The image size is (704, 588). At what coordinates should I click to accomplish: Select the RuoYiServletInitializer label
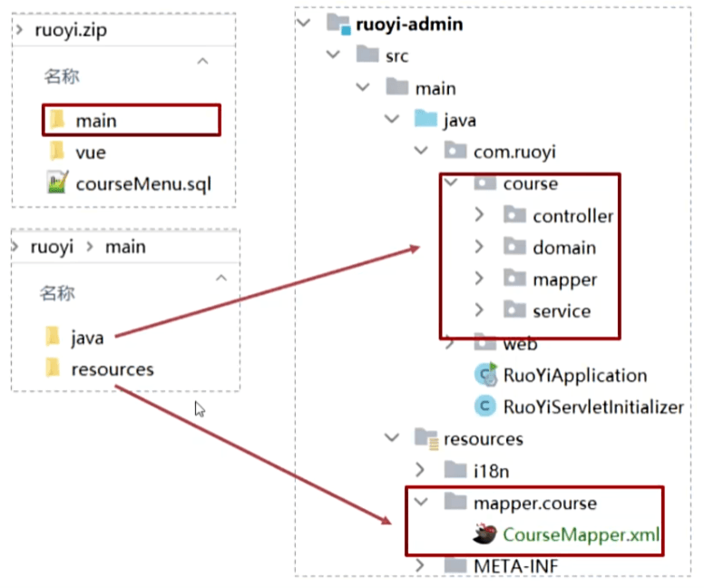click(x=593, y=407)
